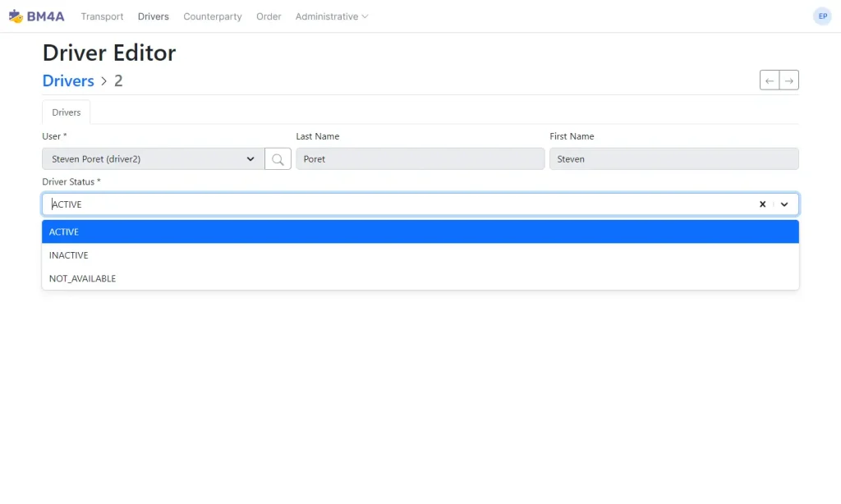Clear Driver Status with the X icon
The image size is (841, 504).
762,204
